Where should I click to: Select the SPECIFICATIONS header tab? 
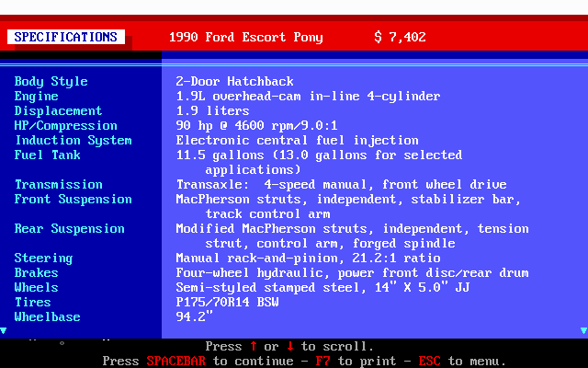click(66, 38)
